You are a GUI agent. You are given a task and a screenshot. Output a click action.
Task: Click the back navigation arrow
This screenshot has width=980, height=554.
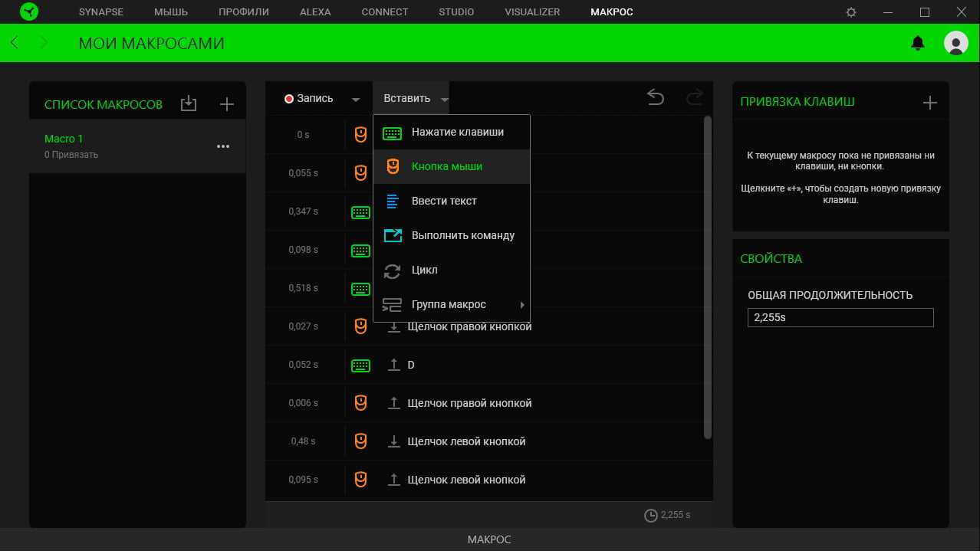[x=15, y=43]
